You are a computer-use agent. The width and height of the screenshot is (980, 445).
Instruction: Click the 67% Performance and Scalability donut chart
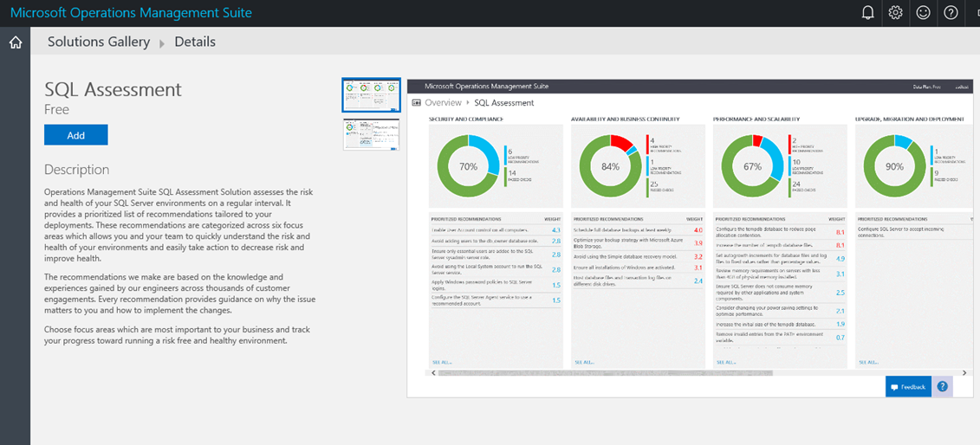[752, 166]
